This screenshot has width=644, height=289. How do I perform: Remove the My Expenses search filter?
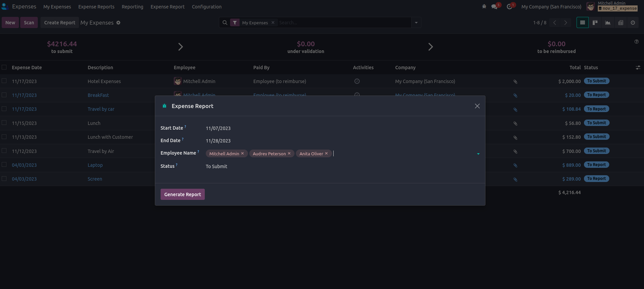[x=273, y=23]
